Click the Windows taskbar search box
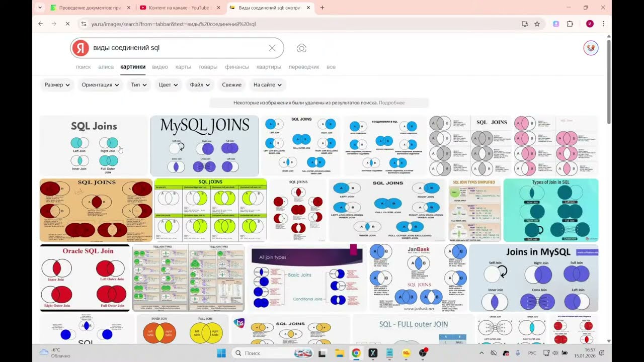This screenshot has width=644, height=362. tap(274, 353)
